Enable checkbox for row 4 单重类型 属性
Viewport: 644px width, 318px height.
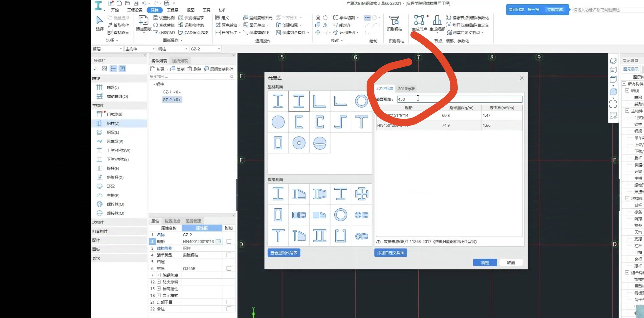coord(229,255)
